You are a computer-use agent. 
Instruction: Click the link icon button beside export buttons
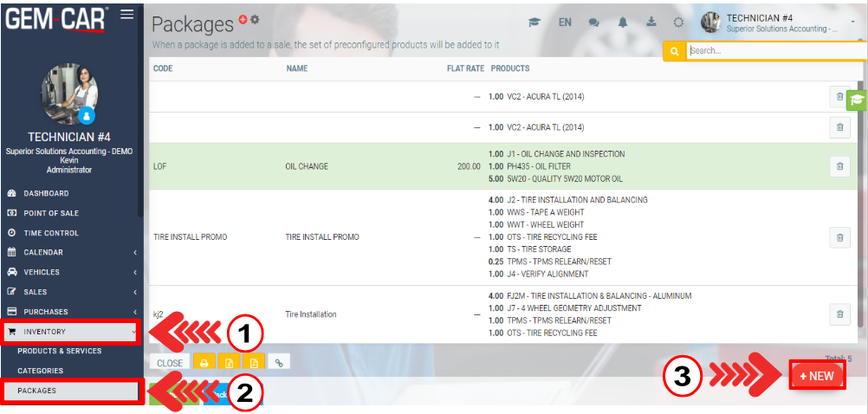tap(279, 363)
